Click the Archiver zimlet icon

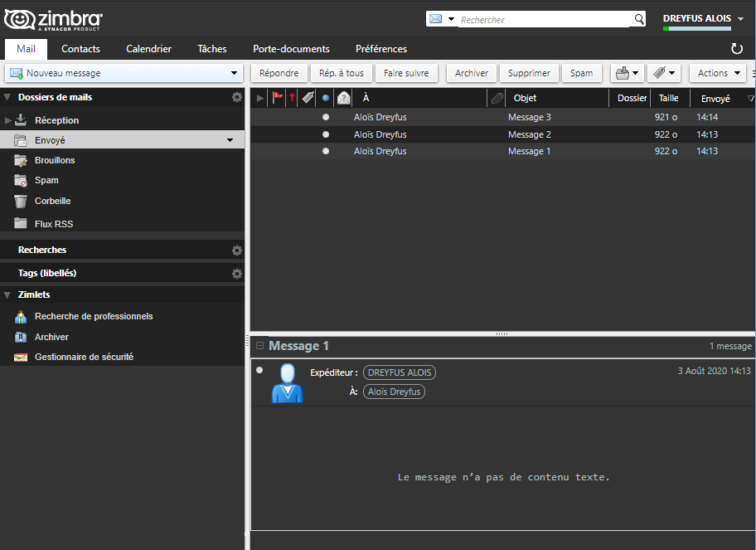coord(21,338)
